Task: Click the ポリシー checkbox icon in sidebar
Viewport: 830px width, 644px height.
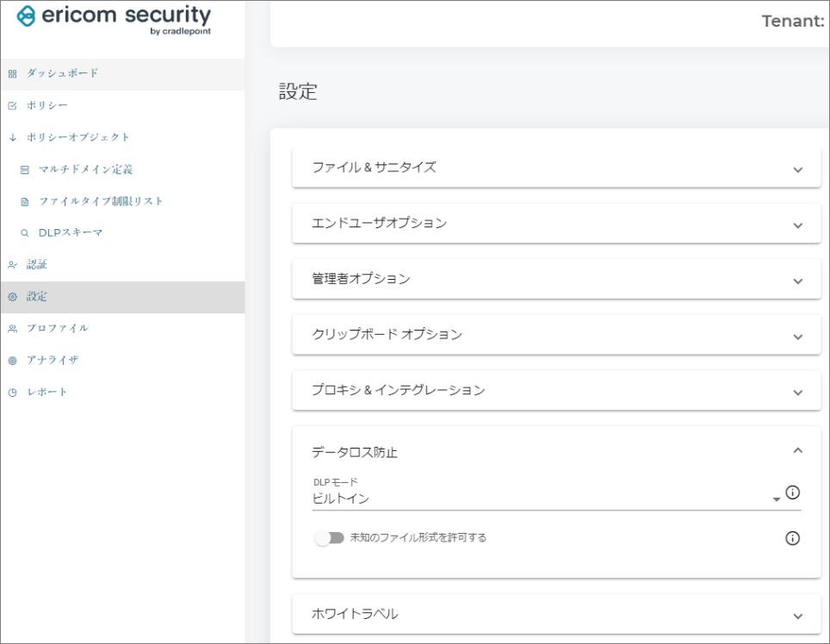Action: click(12, 106)
